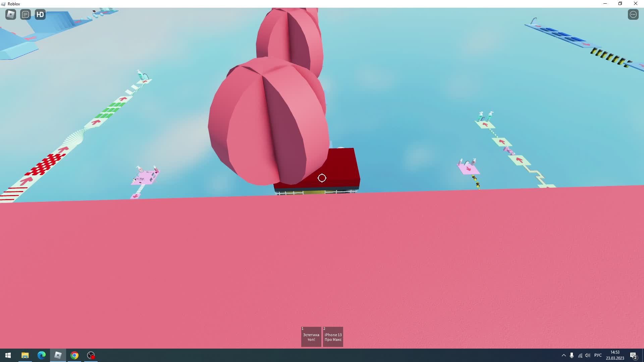This screenshot has width=644, height=362.
Task: Click the HD admin icon
Action: coord(40,14)
